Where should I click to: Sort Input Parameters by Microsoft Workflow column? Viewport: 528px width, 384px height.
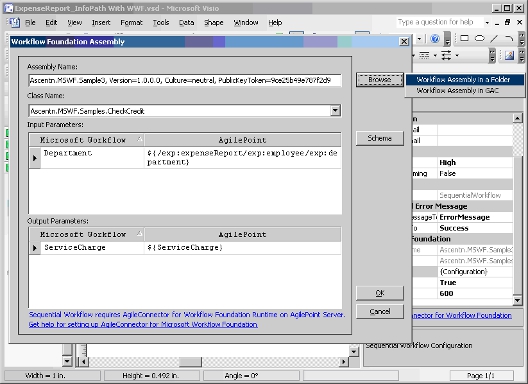coord(87,139)
